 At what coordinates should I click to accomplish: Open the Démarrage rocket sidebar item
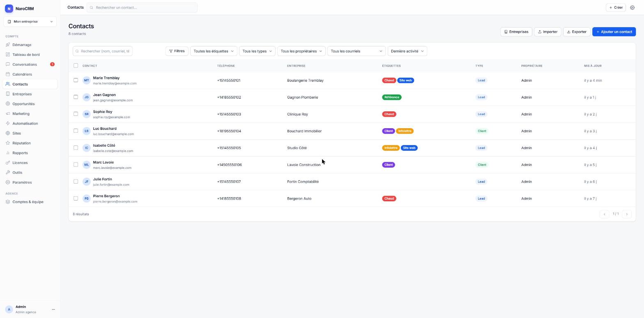(x=30, y=45)
